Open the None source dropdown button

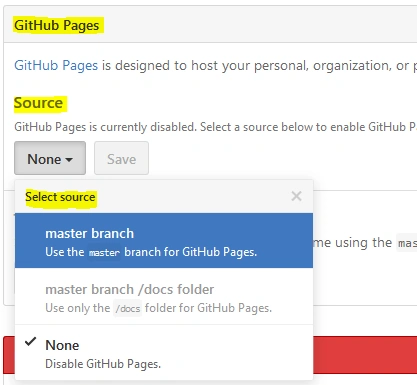pos(50,158)
